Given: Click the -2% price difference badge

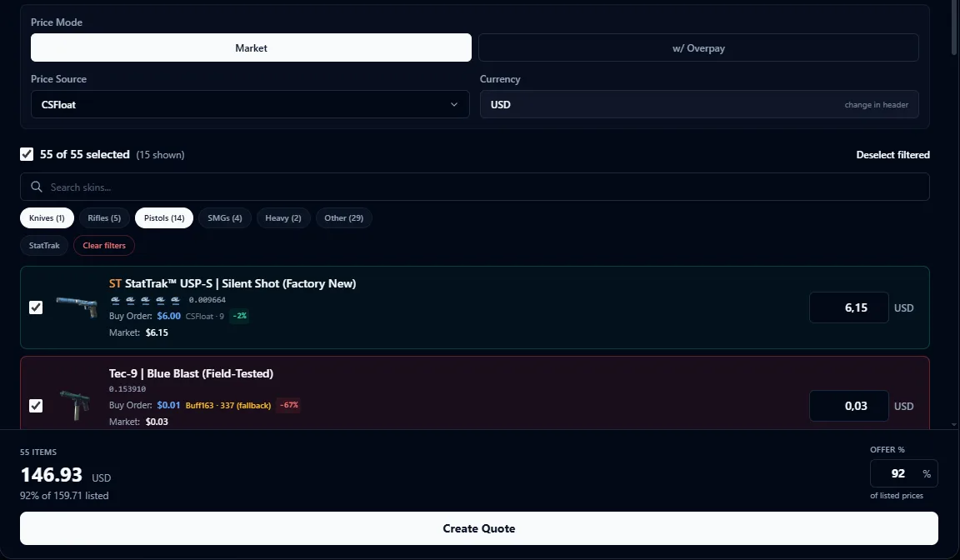Looking at the screenshot, I should 239,316.
